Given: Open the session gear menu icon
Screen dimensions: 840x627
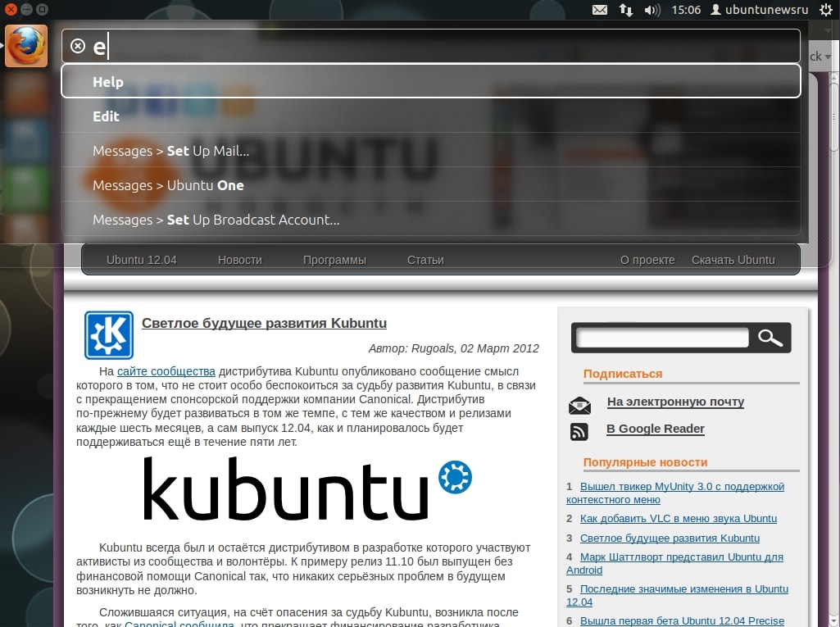Looking at the screenshot, I should tap(826, 10).
